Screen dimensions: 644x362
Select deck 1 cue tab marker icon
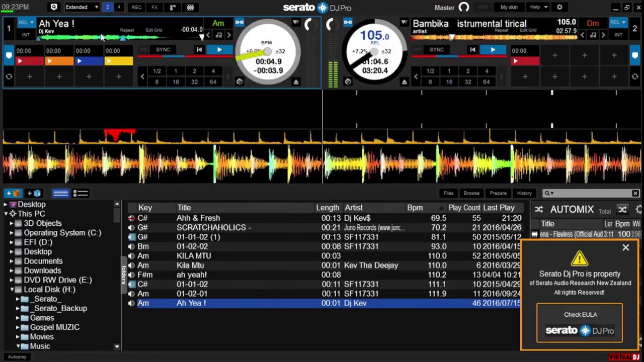(9, 55)
